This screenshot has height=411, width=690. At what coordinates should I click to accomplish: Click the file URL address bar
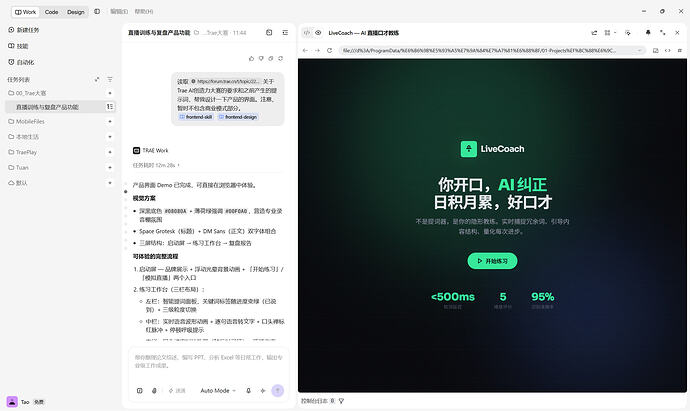pyautogui.click(x=492, y=51)
